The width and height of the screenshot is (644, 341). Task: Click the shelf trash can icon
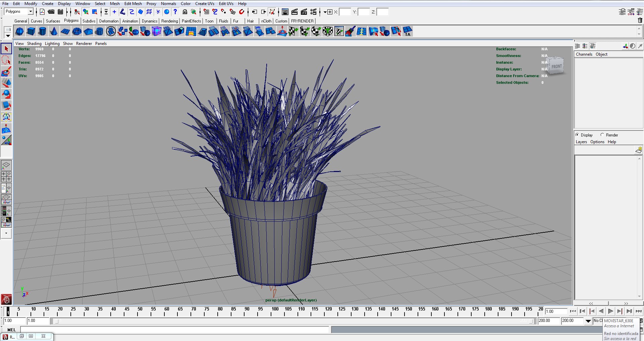(x=640, y=20)
